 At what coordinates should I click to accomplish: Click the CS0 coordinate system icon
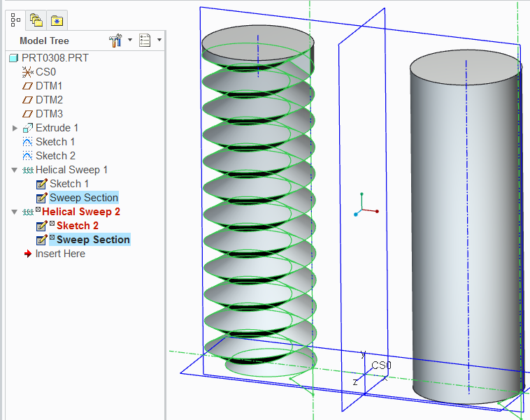pyautogui.click(x=28, y=72)
